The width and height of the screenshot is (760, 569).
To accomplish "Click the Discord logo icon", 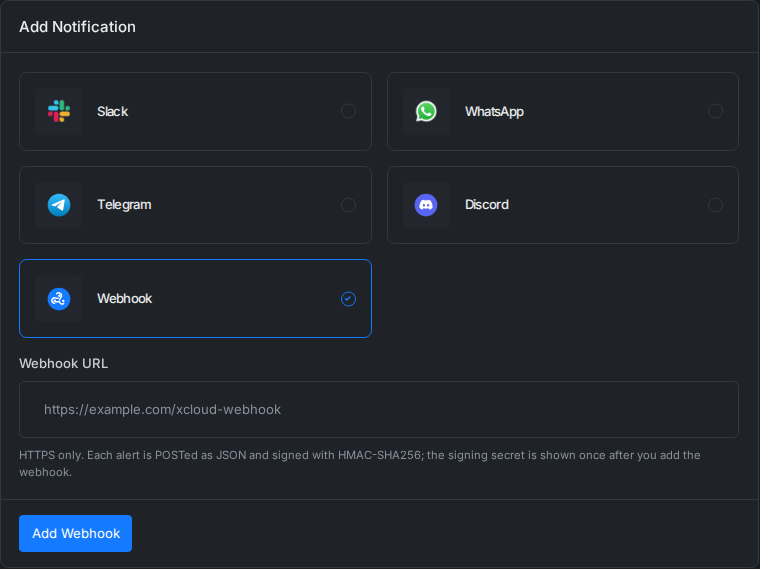I will [x=426, y=205].
